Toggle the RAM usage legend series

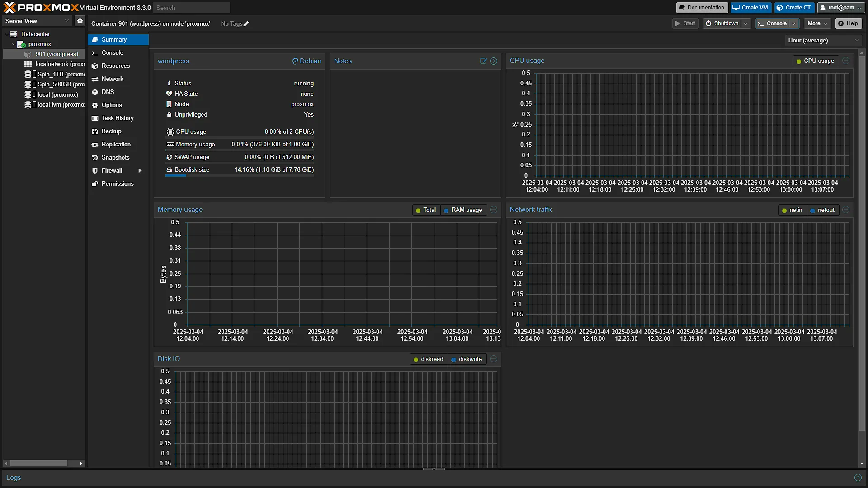tap(463, 210)
